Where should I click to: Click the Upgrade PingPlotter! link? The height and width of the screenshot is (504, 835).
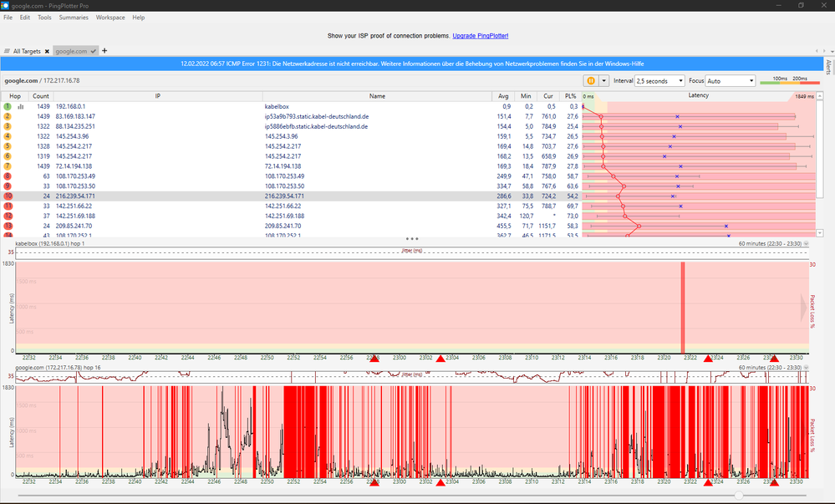tap(480, 36)
